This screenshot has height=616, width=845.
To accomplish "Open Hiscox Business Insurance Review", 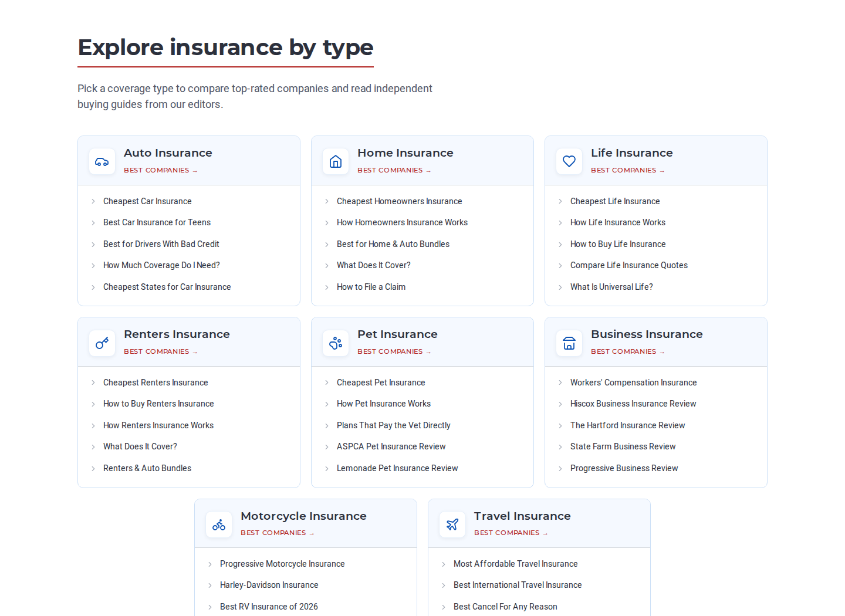I will tap(633, 404).
